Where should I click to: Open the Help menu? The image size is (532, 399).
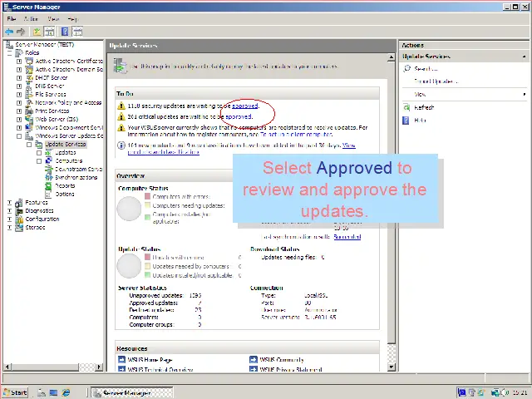pos(72,18)
